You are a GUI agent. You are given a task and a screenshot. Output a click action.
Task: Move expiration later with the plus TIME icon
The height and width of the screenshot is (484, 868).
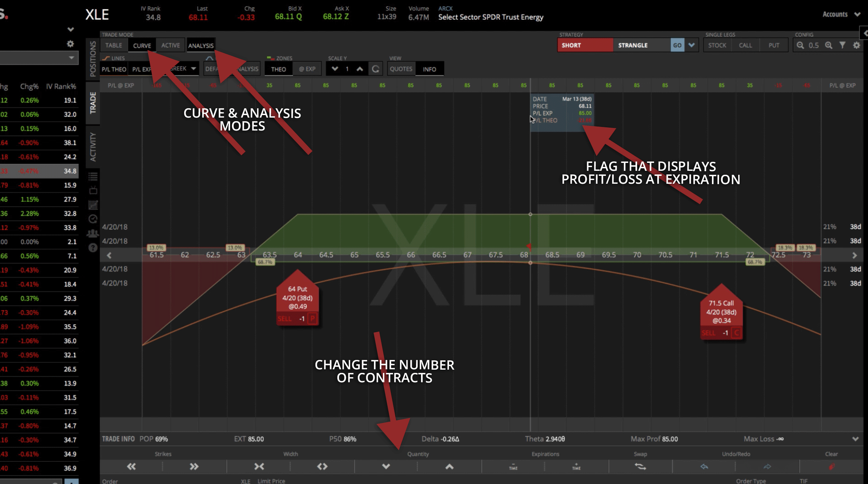[576, 467]
